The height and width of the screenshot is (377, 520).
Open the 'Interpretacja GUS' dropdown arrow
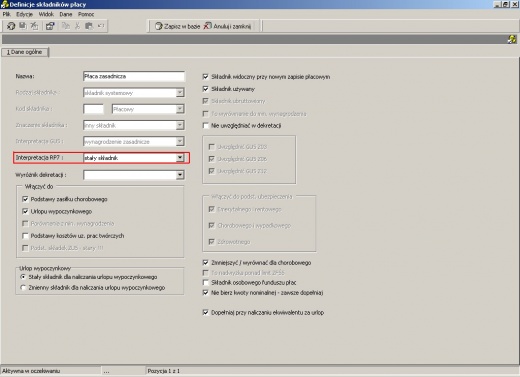(180, 141)
